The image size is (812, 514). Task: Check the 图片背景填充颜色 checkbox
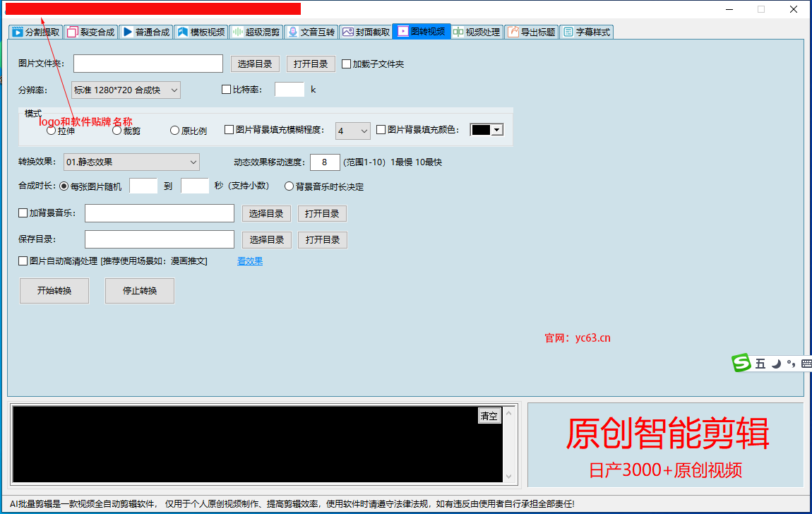pyautogui.click(x=381, y=129)
